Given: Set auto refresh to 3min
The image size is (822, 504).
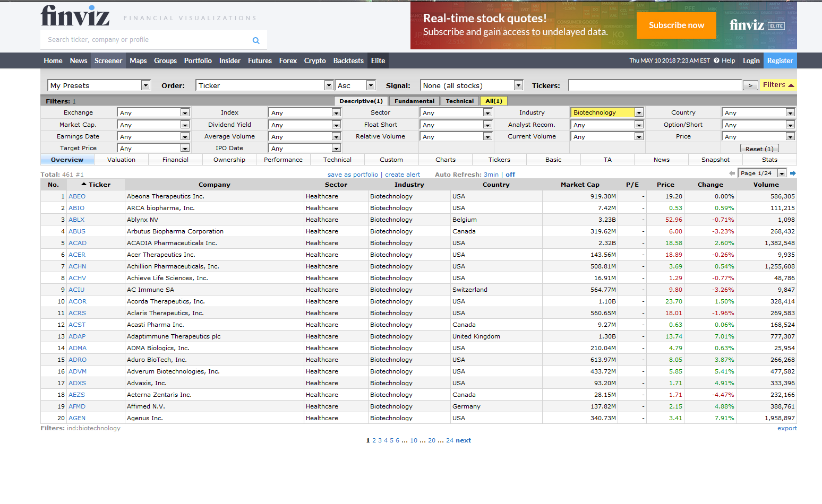Looking at the screenshot, I should (491, 175).
